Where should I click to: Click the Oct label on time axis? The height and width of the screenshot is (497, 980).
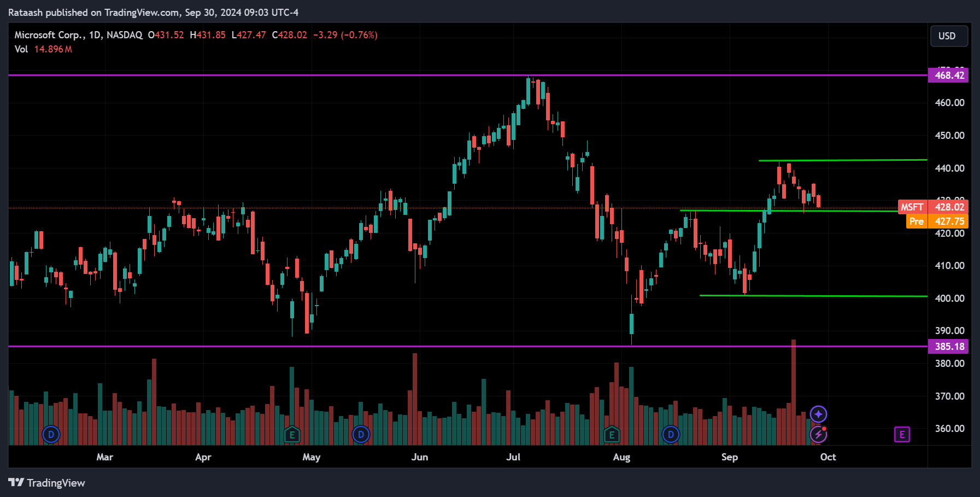pyautogui.click(x=828, y=457)
